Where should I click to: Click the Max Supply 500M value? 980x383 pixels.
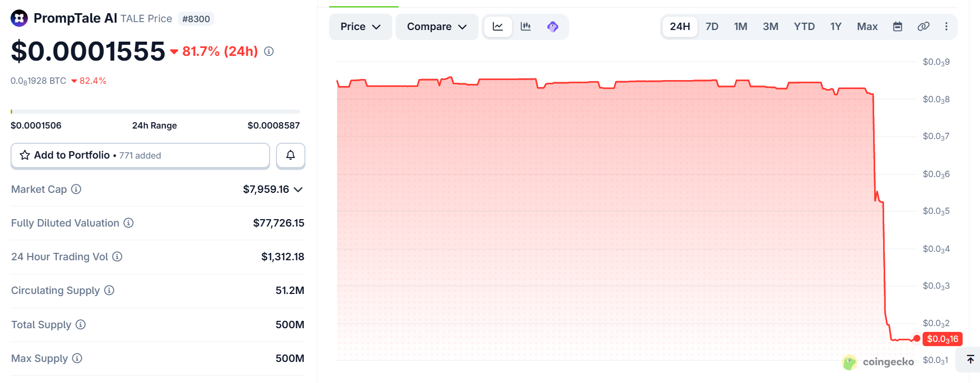coord(290,358)
